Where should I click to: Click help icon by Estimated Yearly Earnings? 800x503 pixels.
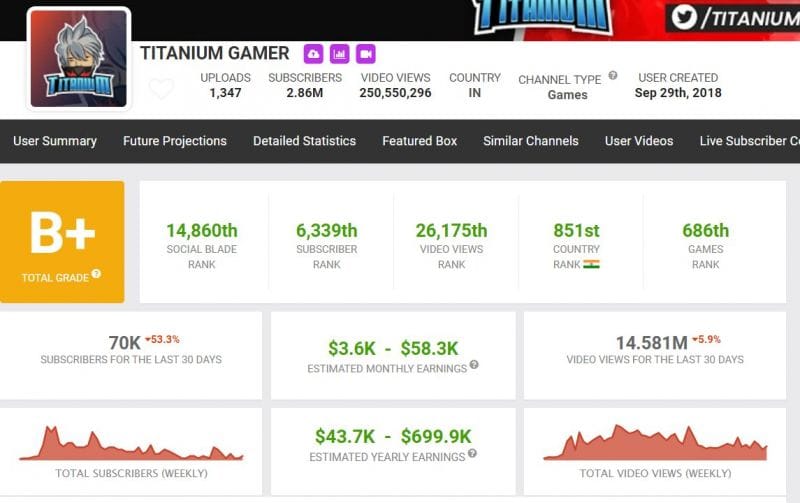click(472, 453)
